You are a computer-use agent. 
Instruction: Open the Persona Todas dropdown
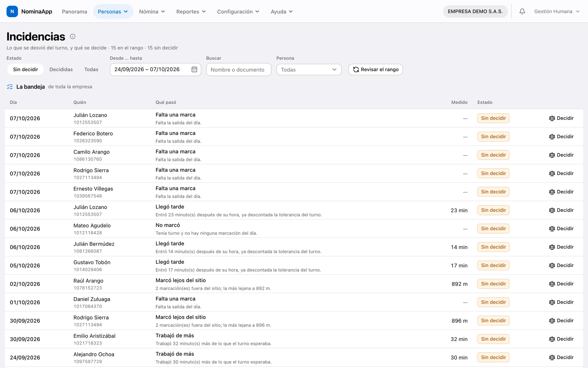pos(309,70)
